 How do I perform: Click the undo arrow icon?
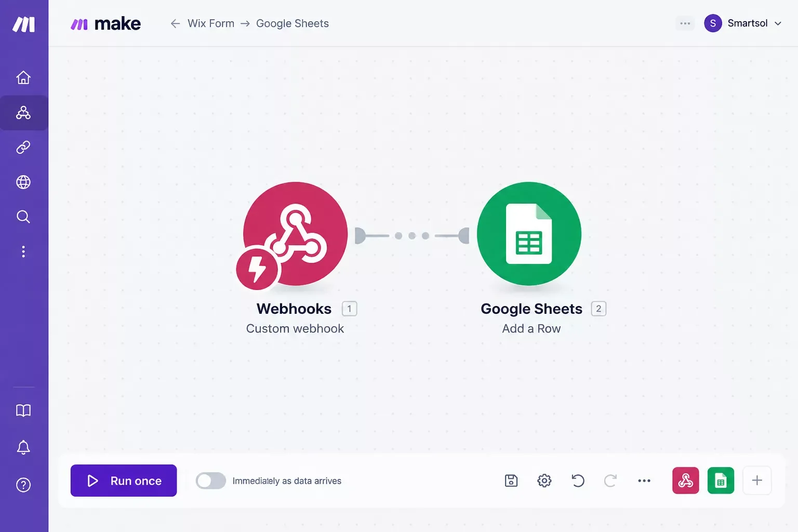pos(578,481)
